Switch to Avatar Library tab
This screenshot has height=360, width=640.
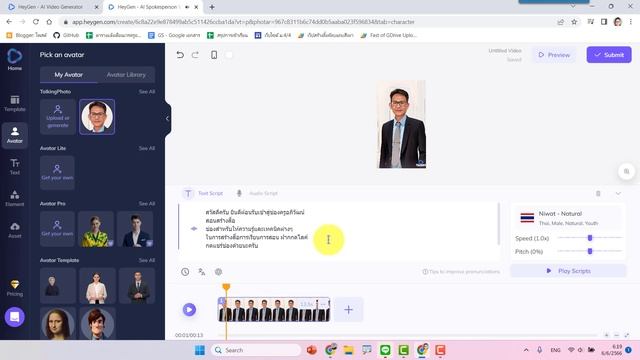point(126,75)
